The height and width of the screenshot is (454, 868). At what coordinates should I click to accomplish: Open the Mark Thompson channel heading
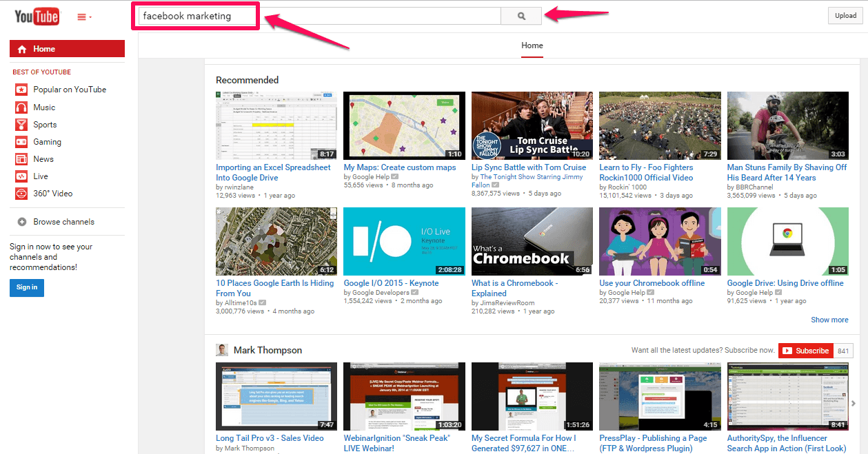pos(268,350)
